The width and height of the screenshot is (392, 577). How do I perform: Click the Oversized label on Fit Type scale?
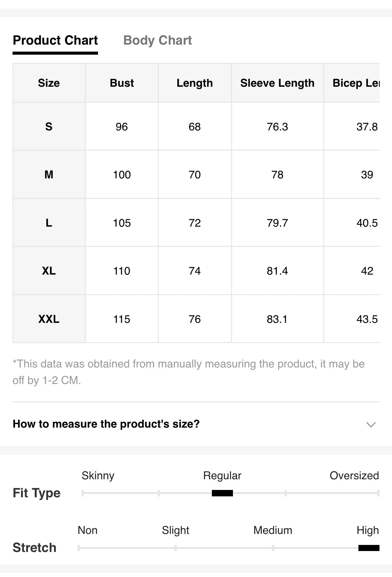coord(354,476)
